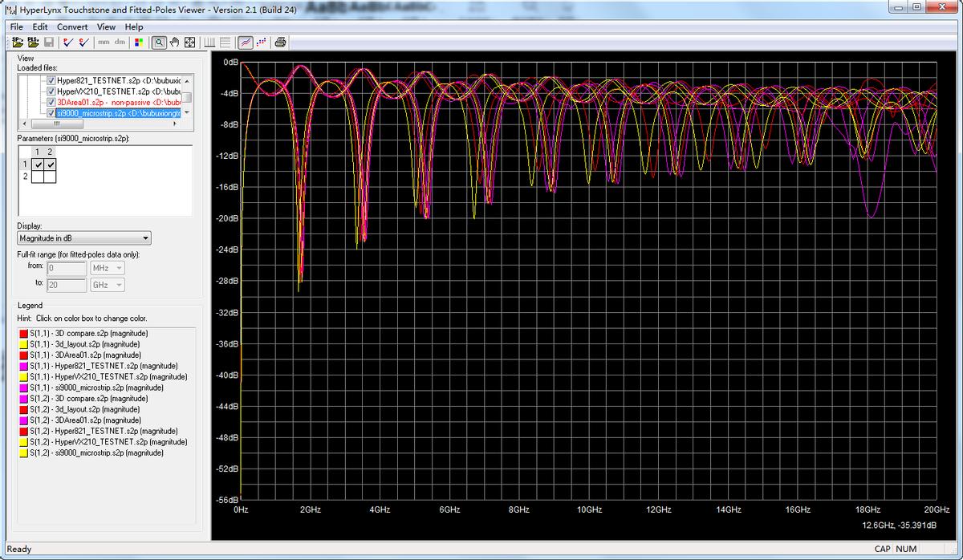Open the Convert menu
This screenshot has height=560, width=963.
(x=72, y=26)
